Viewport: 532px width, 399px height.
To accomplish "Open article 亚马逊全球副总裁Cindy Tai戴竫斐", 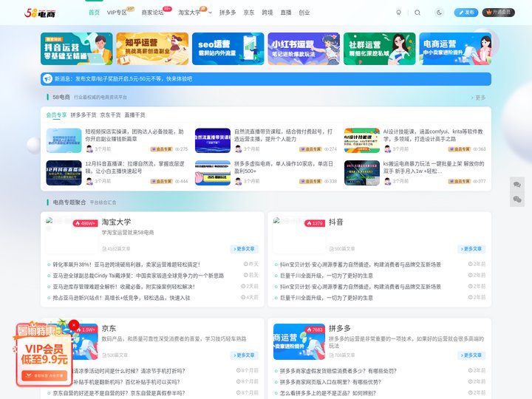I will [138, 276].
